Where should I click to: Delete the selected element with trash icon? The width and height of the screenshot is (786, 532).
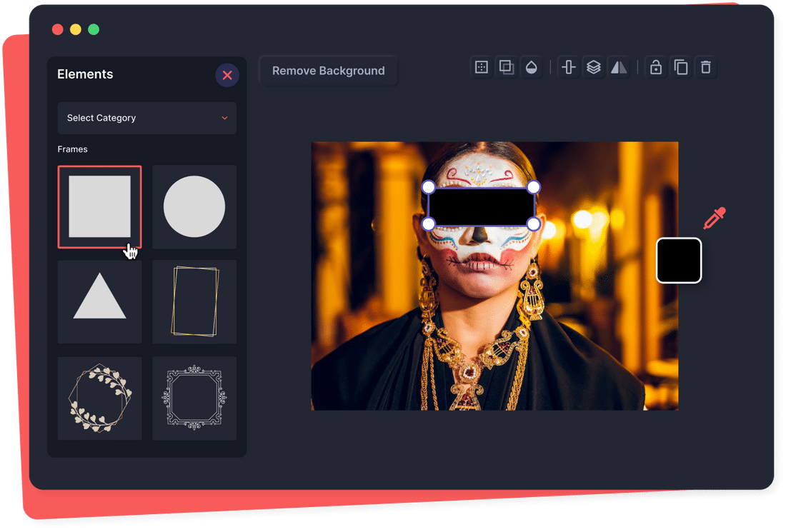(706, 66)
